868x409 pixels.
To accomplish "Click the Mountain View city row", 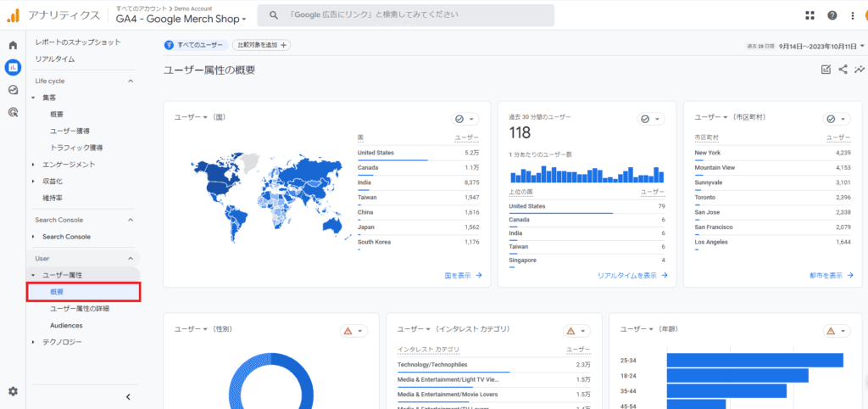I will tap(772, 169).
